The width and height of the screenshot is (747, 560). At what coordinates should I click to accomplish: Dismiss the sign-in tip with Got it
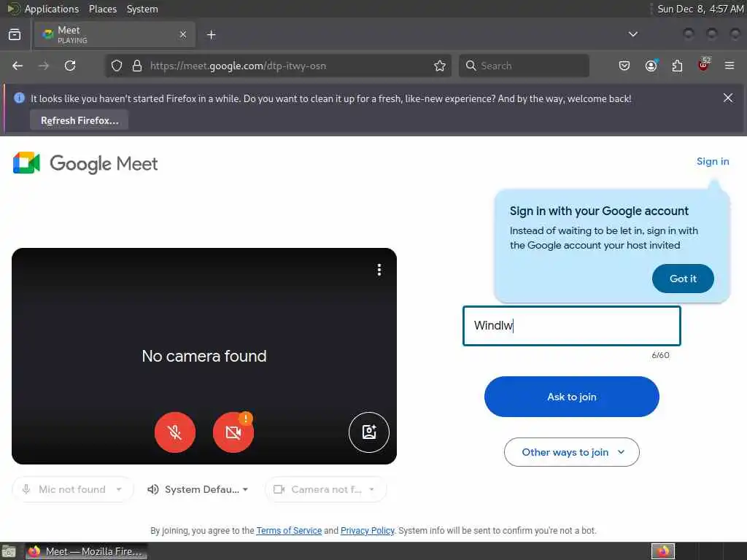[x=683, y=279]
